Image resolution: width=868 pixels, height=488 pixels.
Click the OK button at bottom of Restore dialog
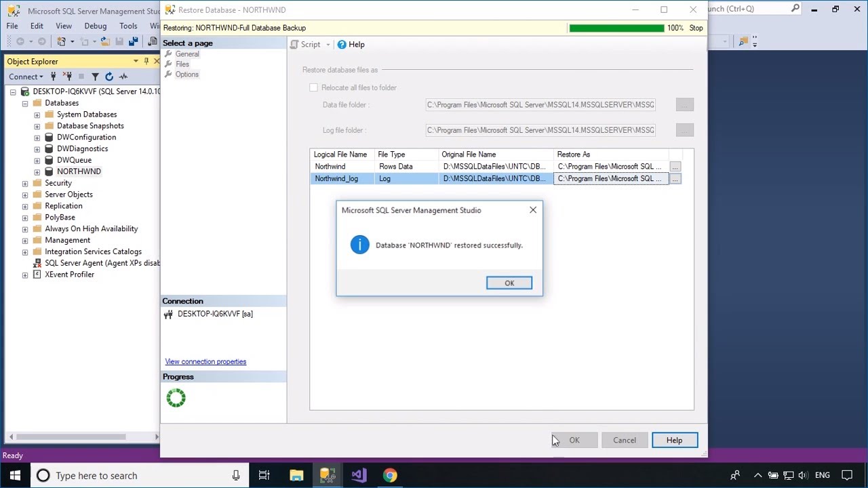[574, 441]
